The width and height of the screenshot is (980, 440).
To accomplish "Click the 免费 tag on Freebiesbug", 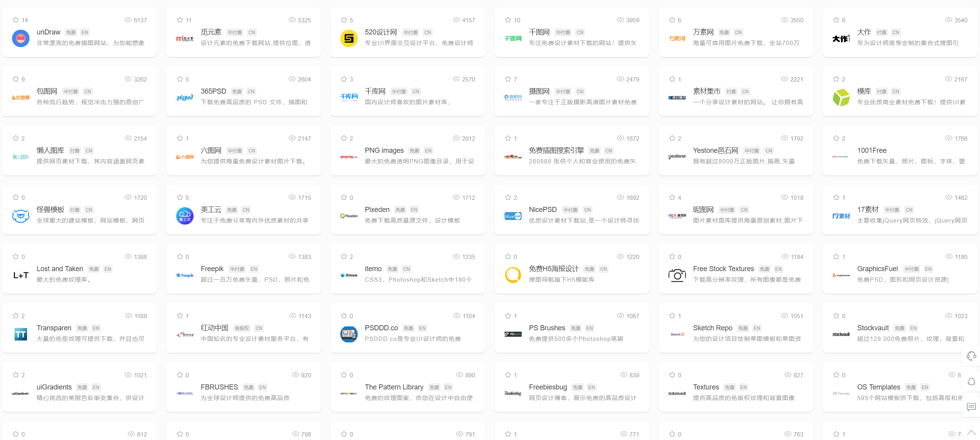I will point(578,387).
